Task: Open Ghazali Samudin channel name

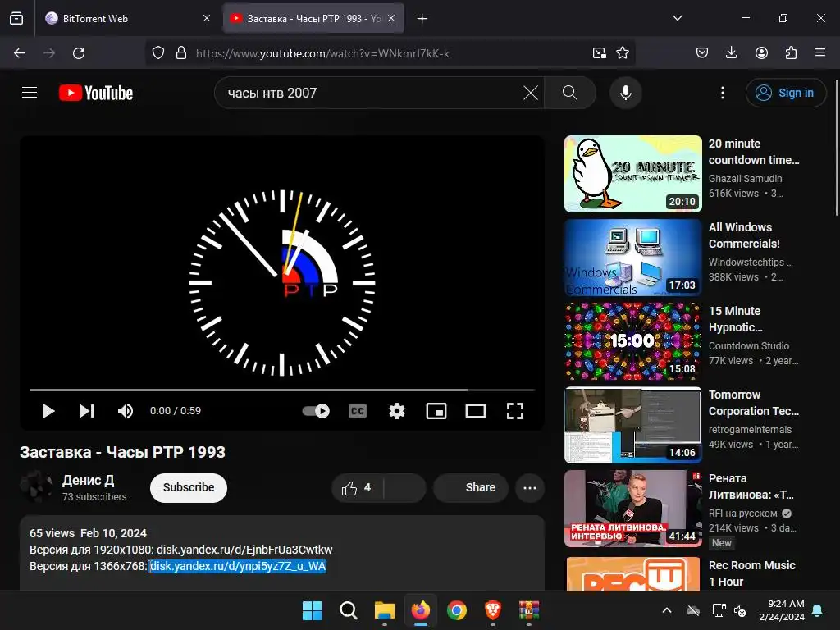Action: tap(745, 178)
